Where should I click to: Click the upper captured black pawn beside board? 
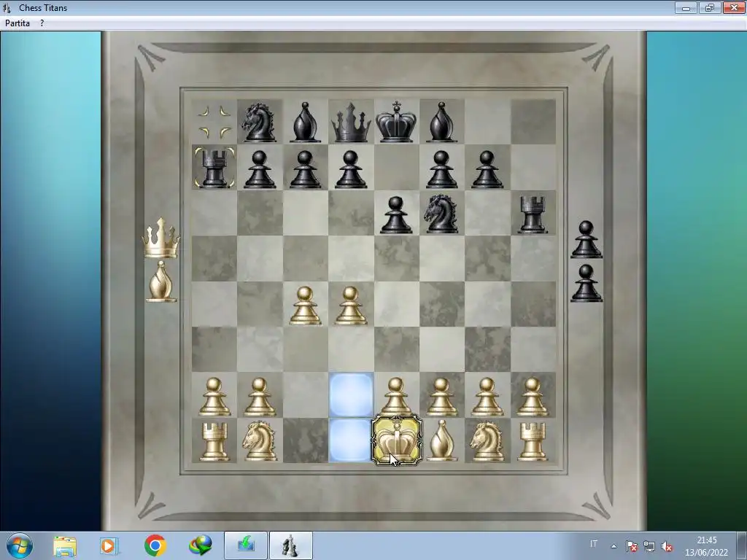587,239
